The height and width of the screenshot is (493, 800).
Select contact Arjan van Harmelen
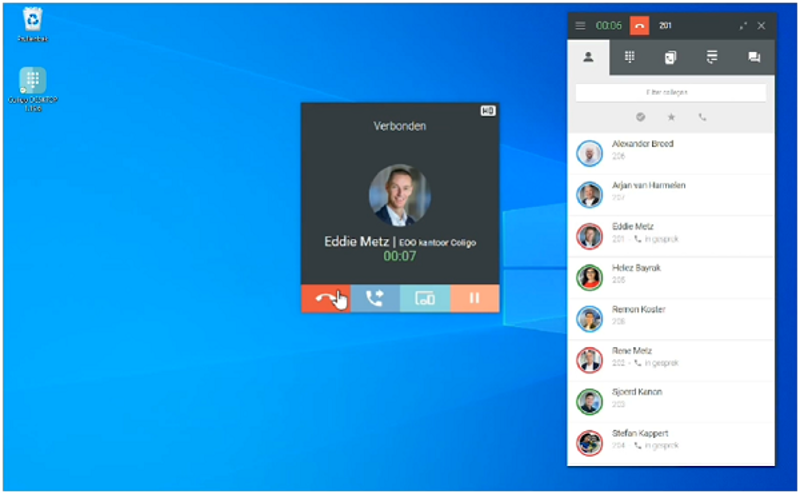671,194
